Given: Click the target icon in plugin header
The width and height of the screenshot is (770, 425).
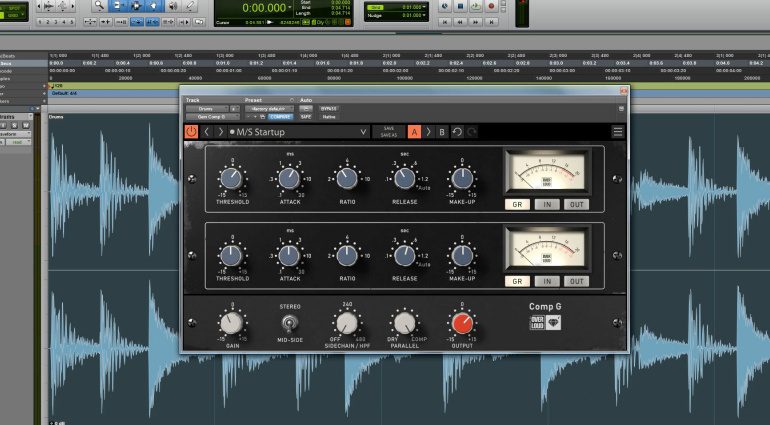Looking at the screenshot, I should click(621, 109).
